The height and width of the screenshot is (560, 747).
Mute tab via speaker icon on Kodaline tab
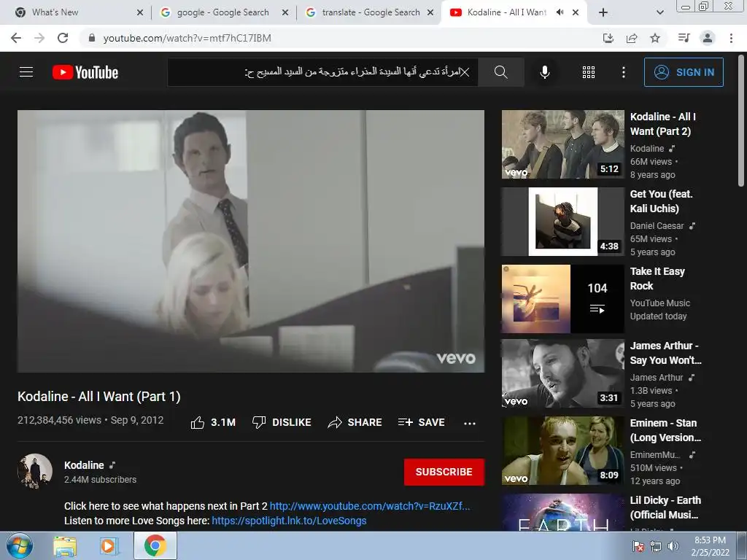[x=560, y=12]
